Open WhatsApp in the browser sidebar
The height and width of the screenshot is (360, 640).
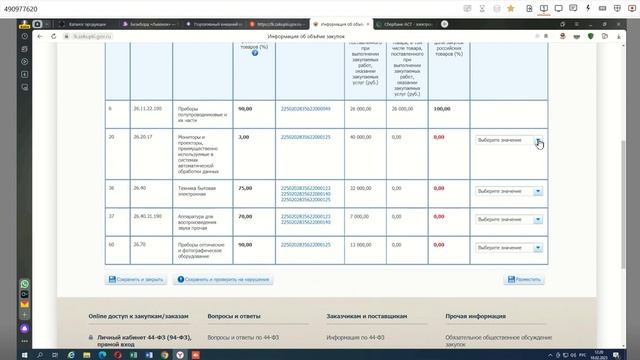24,284
